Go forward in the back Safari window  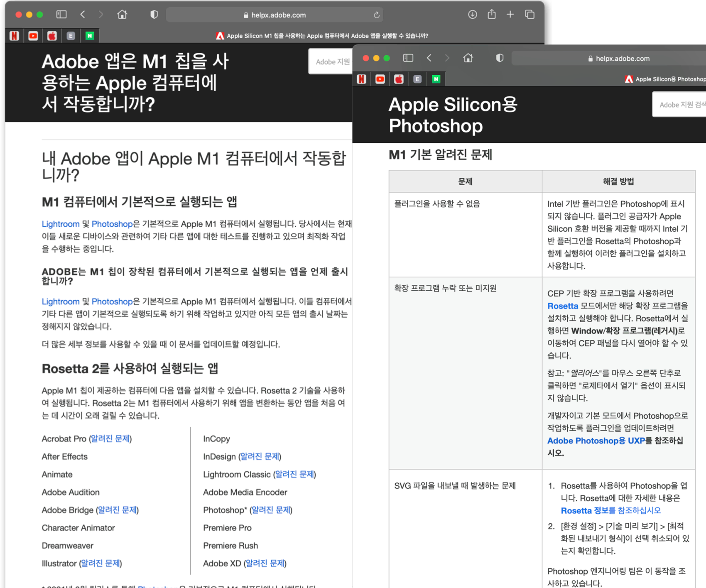(x=101, y=15)
